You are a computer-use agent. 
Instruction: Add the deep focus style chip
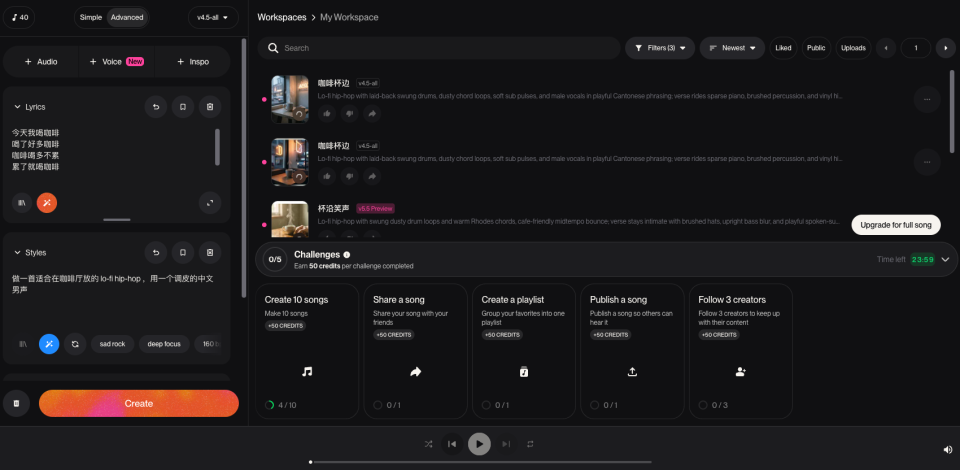click(x=164, y=344)
